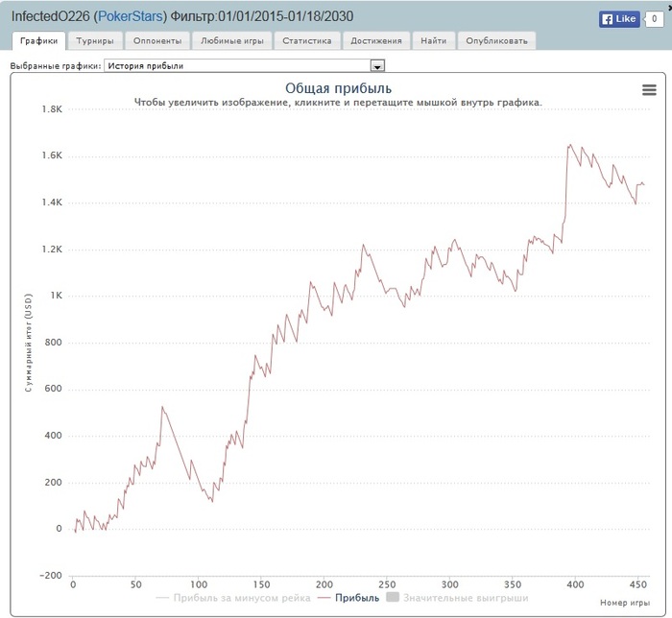This screenshot has height=618, width=672.
Task: Click the grey Значительные выигрыши legend swatch
Action: [393, 597]
